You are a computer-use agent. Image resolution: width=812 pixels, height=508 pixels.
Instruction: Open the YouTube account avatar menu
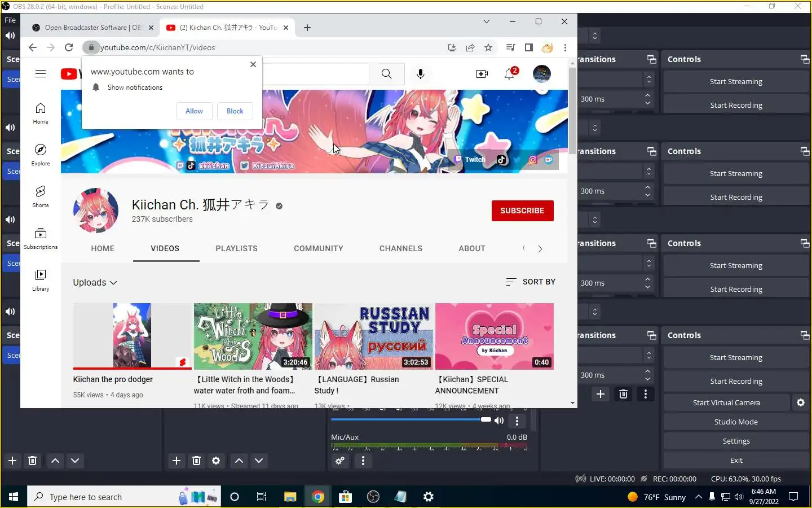(542, 74)
